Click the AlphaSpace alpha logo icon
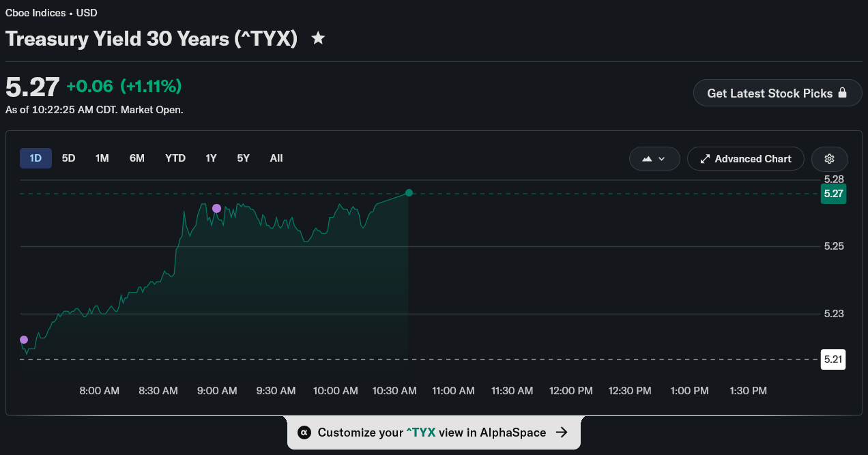The height and width of the screenshot is (455, 868). 305,432
